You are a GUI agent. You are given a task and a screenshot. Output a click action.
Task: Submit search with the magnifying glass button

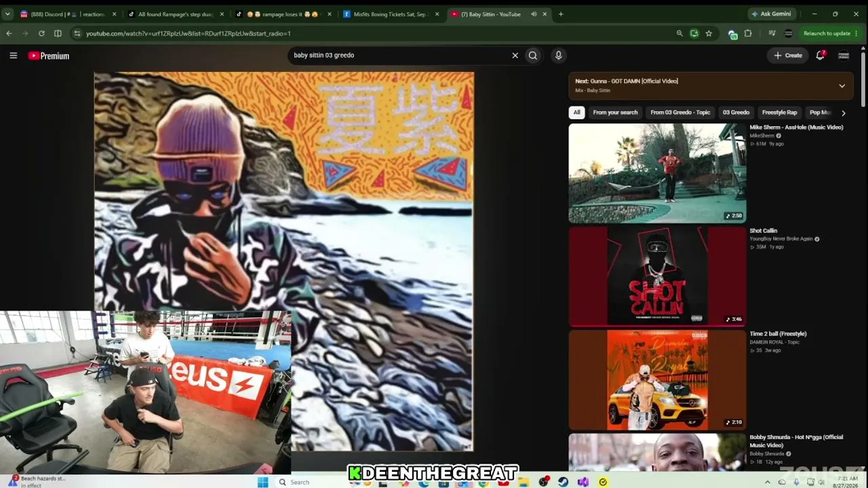(x=533, y=56)
